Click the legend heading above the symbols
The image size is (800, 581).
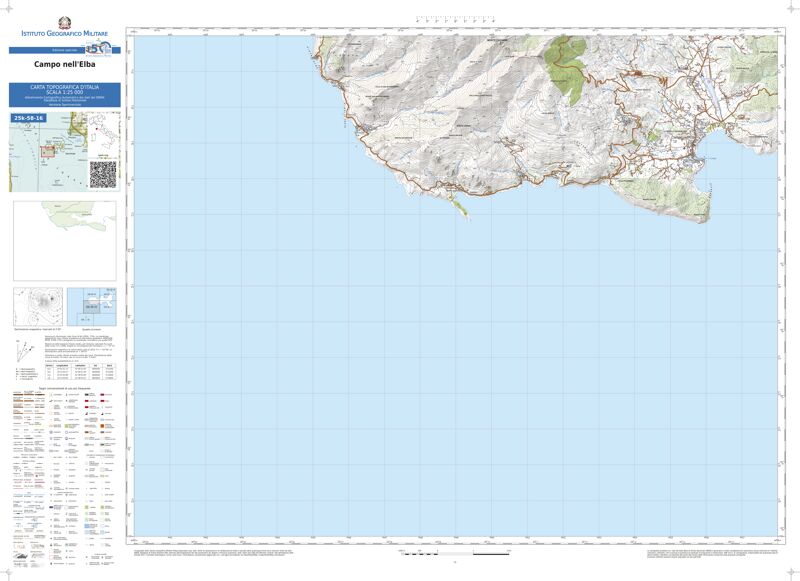tap(64, 387)
